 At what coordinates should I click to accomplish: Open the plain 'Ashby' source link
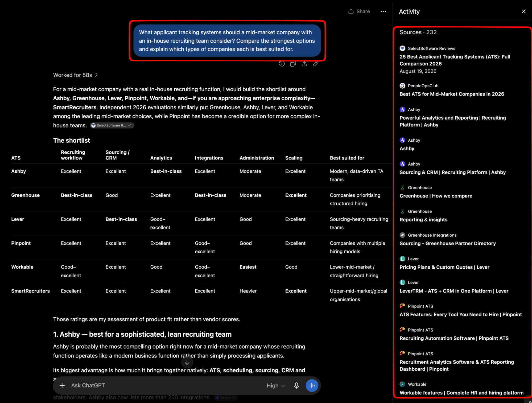click(x=407, y=149)
